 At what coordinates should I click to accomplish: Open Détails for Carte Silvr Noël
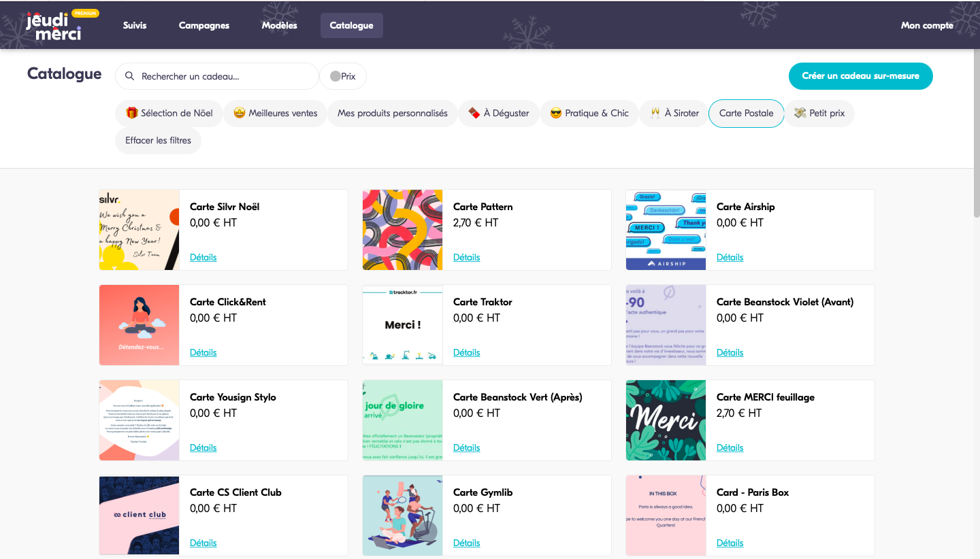[203, 257]
